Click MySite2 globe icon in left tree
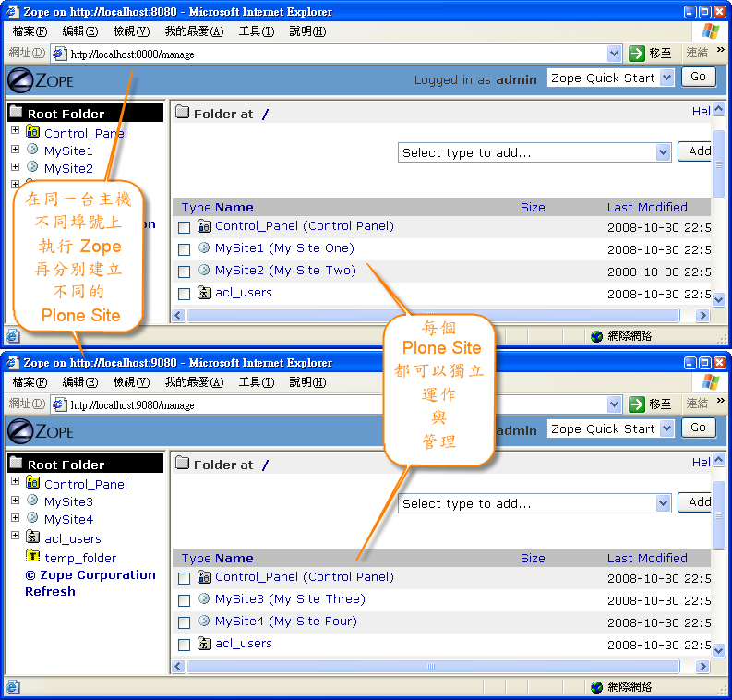732x700 pixels. (x=32, y=167)
